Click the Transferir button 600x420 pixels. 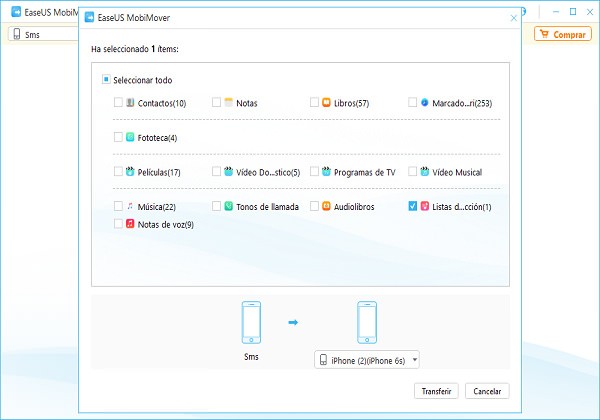coord(436,391)
